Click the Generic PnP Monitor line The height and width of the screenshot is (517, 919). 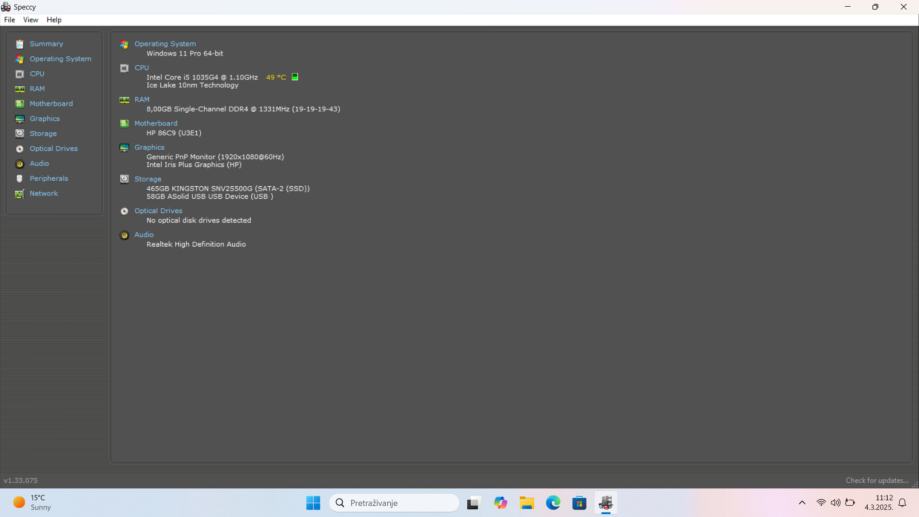[215, 157]
